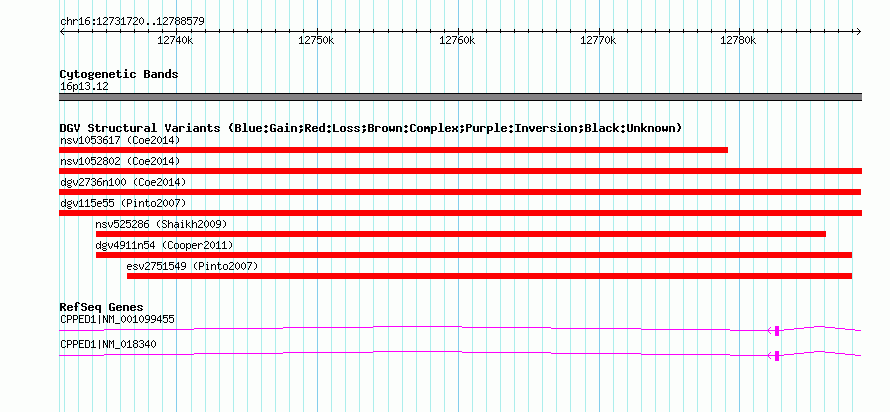The width and height of the screenshot is (890, 412).
Task: Click the 16p13.12 band label
Action: 84,87
